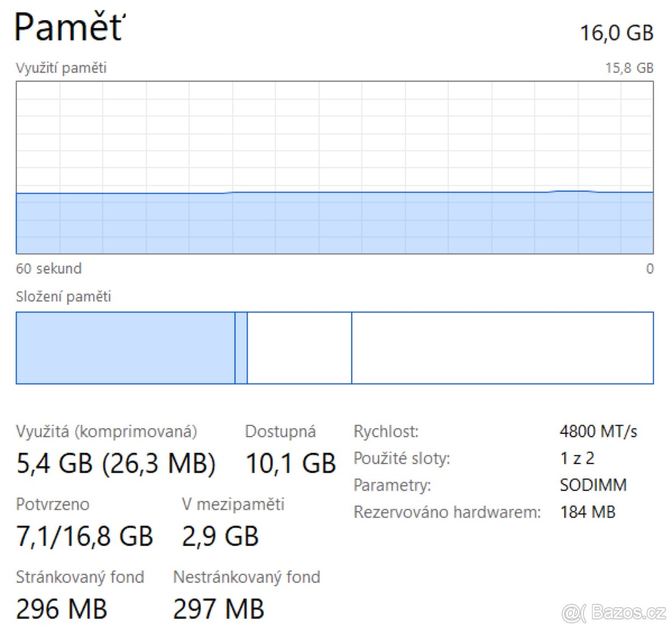Click the 2,9 GB cached value
Screen dimensions: 672x629
pyautogui.click(x=220, y=536)
